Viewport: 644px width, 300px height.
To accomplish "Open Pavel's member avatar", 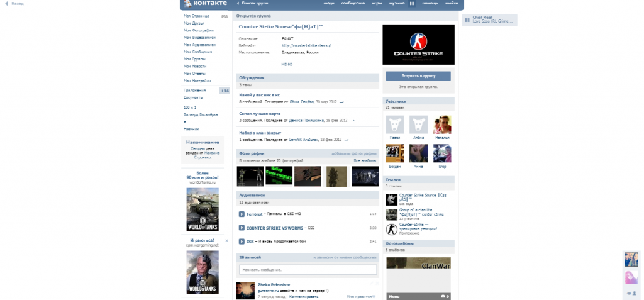I will (394, 125).
